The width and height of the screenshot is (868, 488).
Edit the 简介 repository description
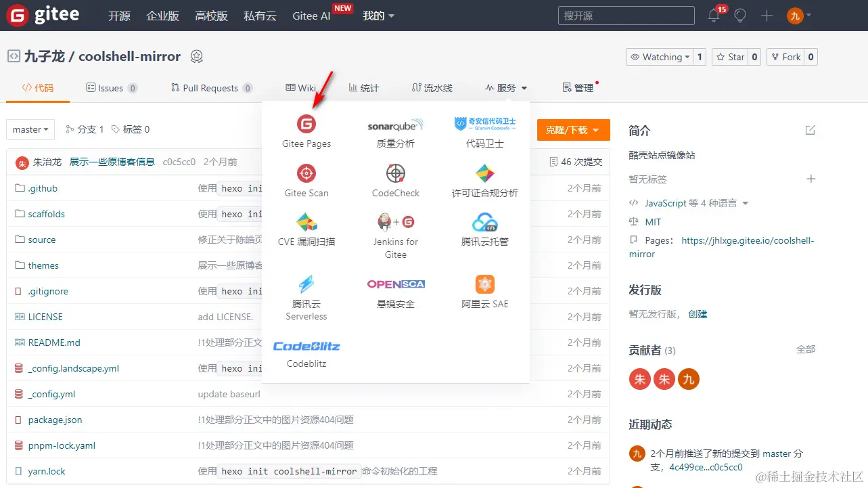810,130
